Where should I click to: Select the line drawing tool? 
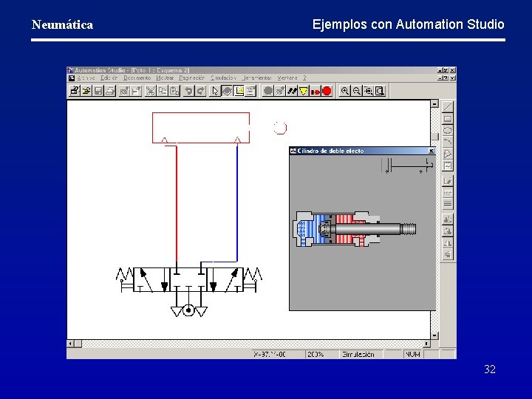(448, 107)
